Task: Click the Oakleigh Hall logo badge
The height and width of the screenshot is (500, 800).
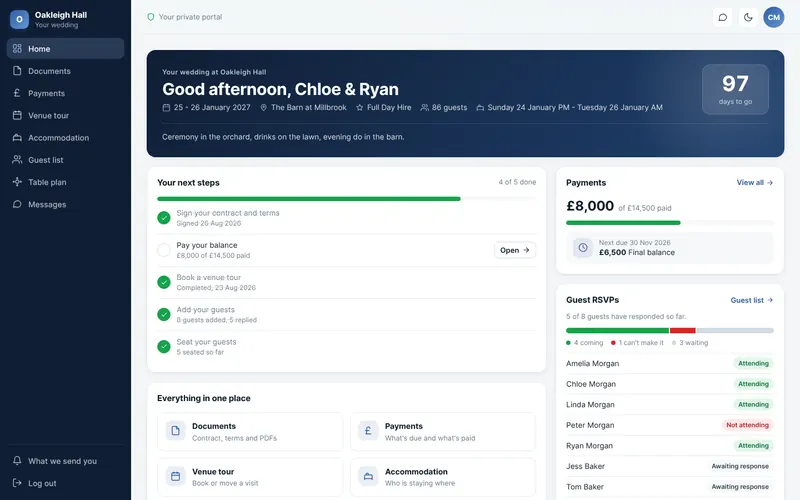Action: pos(19,19)
